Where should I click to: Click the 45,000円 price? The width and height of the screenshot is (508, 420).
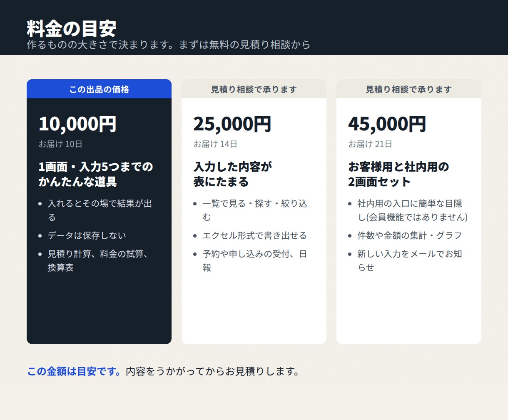(x=387, y=124)
